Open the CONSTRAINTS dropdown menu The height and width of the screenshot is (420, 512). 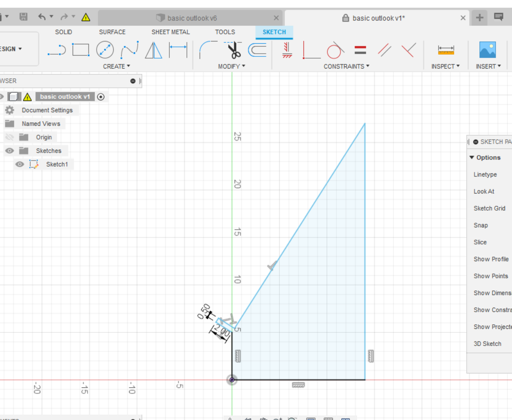pos(346,66)
